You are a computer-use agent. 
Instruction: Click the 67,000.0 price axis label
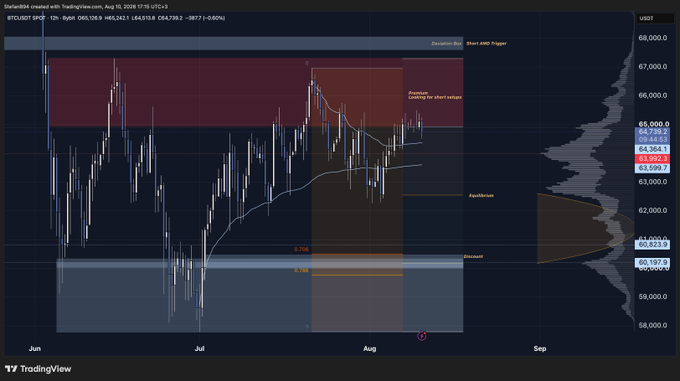tap(653, 67)
